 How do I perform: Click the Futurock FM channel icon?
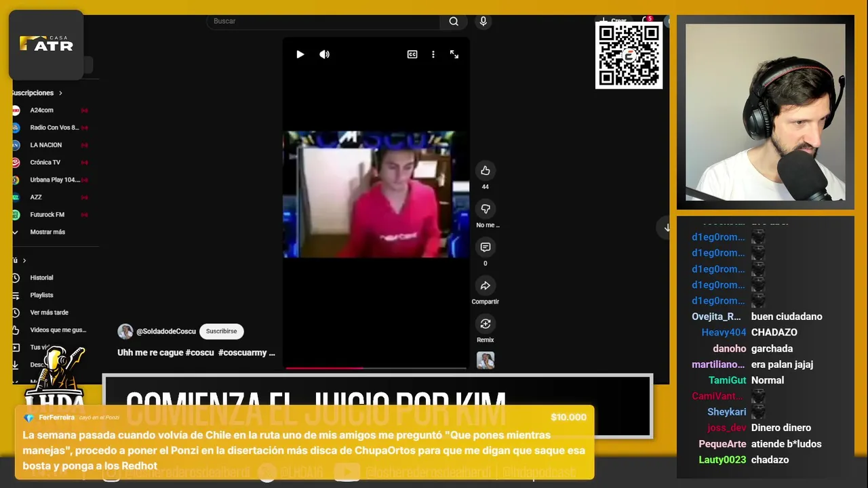pyautogui.click(x=16, y=215)
